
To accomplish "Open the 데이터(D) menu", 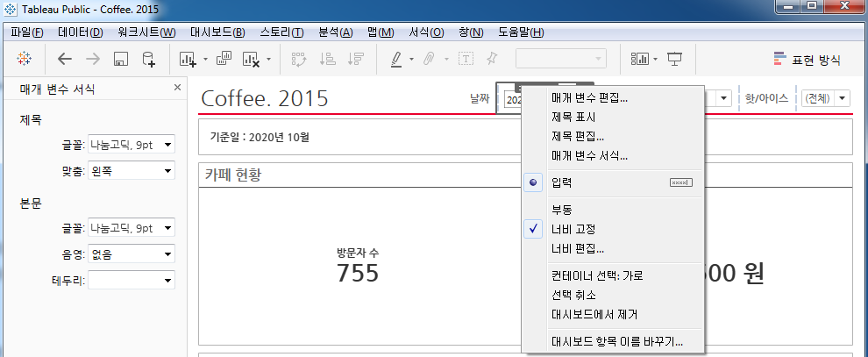I will pyautogui.click(x=81, y=32).
